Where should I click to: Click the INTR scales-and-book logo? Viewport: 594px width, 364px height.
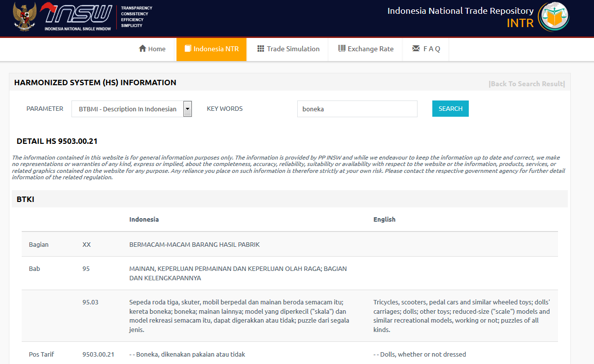pyautogui.click(x=554, y=17)
